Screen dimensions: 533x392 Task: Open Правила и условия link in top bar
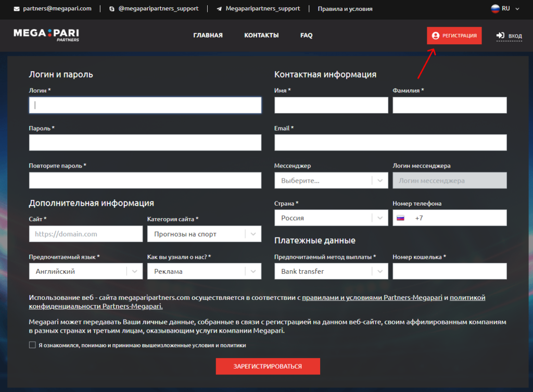point(345,9)
